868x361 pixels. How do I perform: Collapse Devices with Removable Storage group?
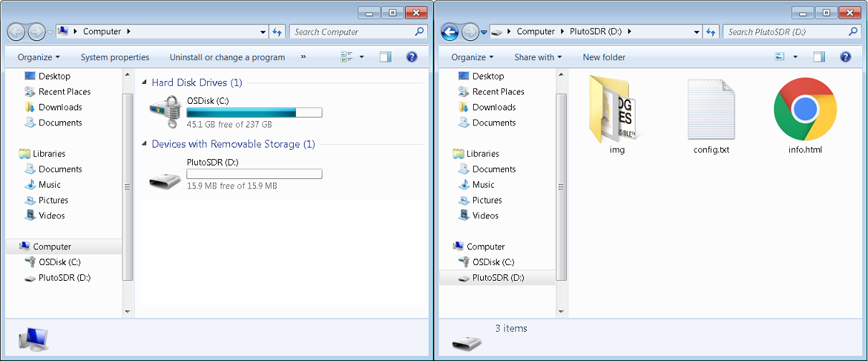pyautogui.click(x=146, y=145)
